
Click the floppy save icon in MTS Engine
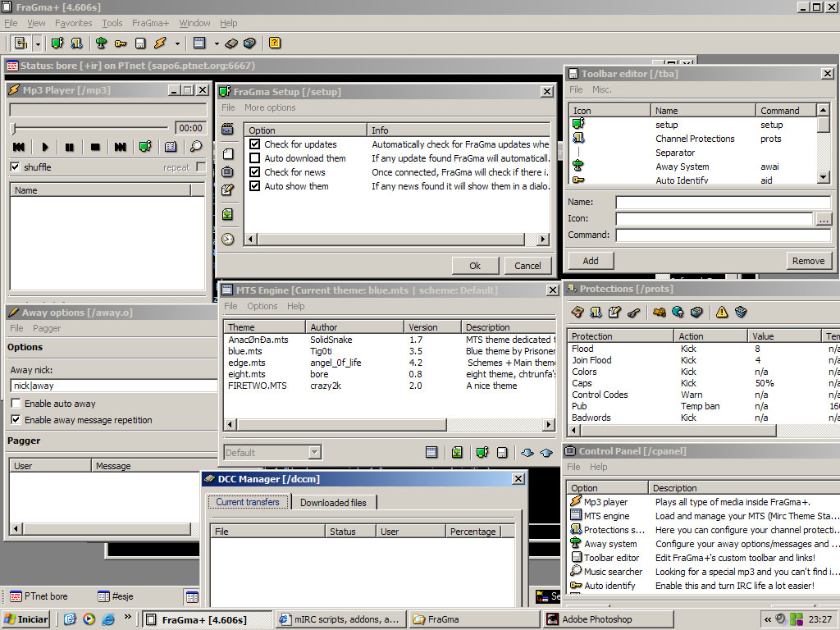(502, 453)
